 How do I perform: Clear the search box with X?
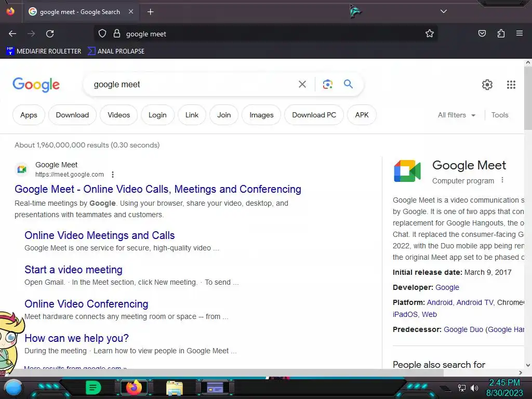click(302, 84)
